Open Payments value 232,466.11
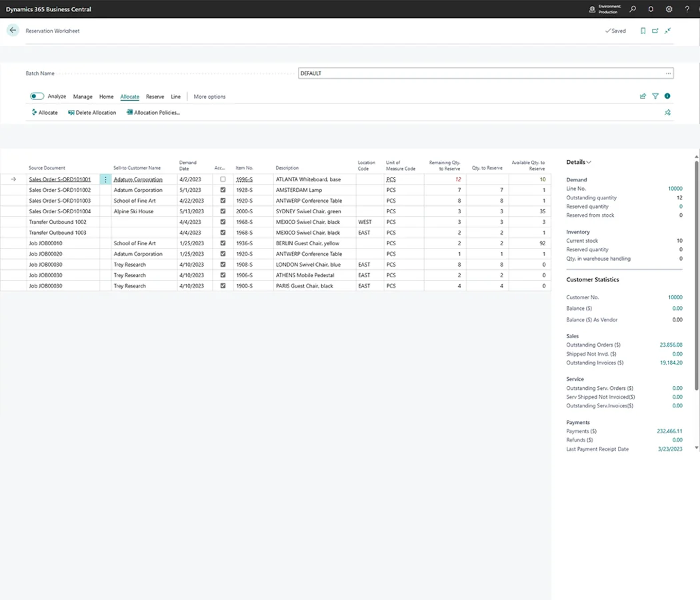Screen dimensions: 700x600 pyautogui.click(x=669, y=431)
